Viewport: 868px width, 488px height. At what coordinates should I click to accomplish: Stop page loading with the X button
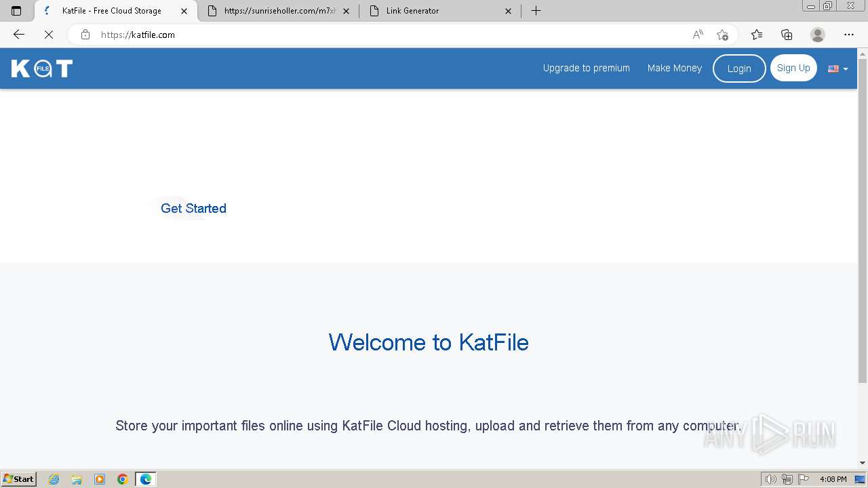click(x=49, y=35)
